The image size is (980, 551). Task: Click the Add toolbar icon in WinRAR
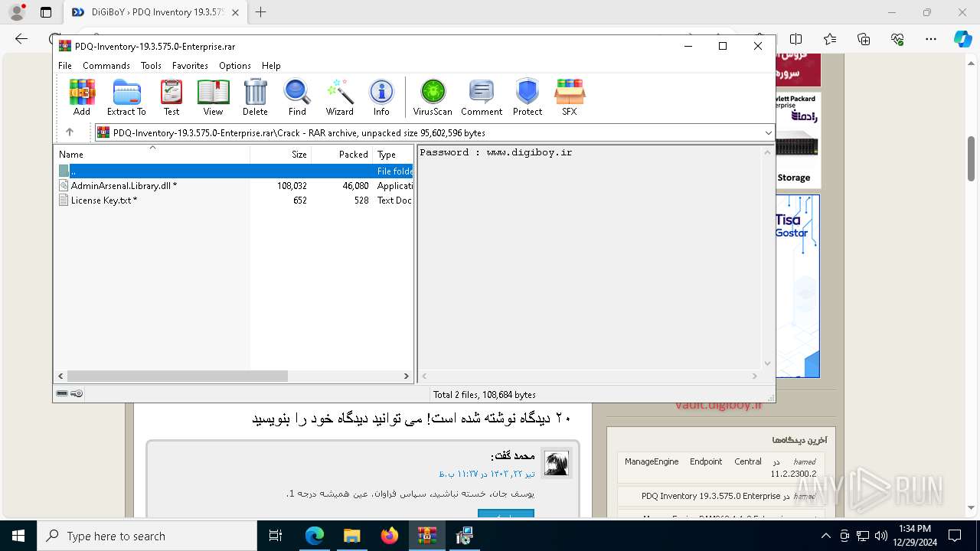coord(82,97)
